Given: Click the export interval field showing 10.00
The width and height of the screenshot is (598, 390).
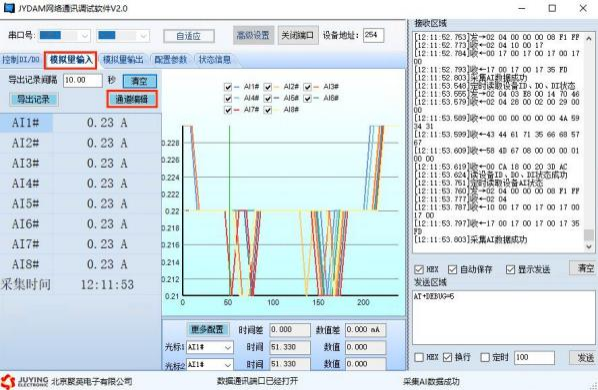Looking at the screenshot, I should [83, 80].
